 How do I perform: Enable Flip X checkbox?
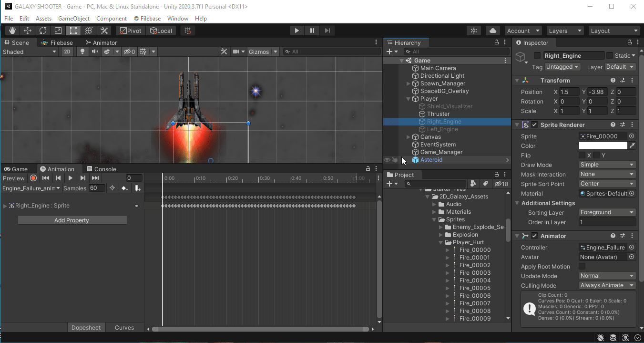tap(582, 156)
